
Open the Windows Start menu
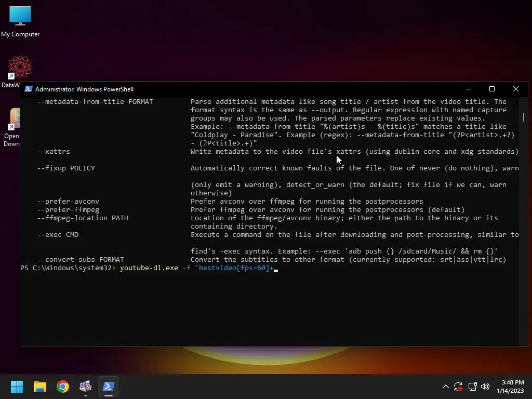pyautogui.click(x=17, y=387)
